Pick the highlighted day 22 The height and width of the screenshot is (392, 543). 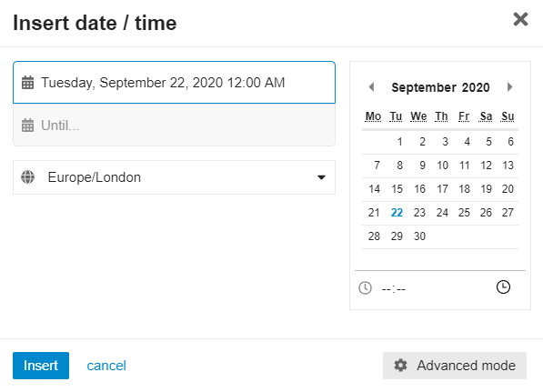pos(397,213)
